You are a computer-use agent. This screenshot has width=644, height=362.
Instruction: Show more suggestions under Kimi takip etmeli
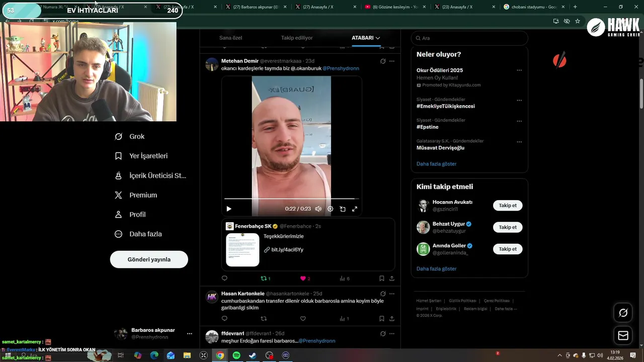click(436, 269)
